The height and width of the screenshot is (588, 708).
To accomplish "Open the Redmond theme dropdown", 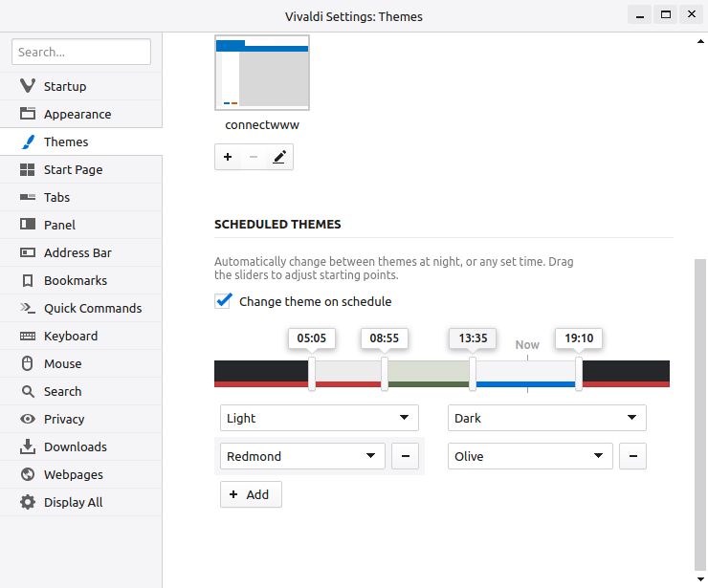I will [302, 456].
